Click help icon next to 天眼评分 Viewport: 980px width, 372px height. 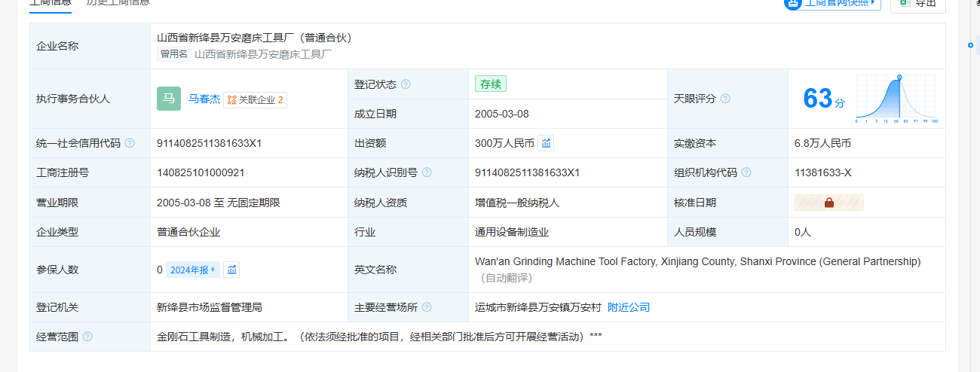click(725, 99)
